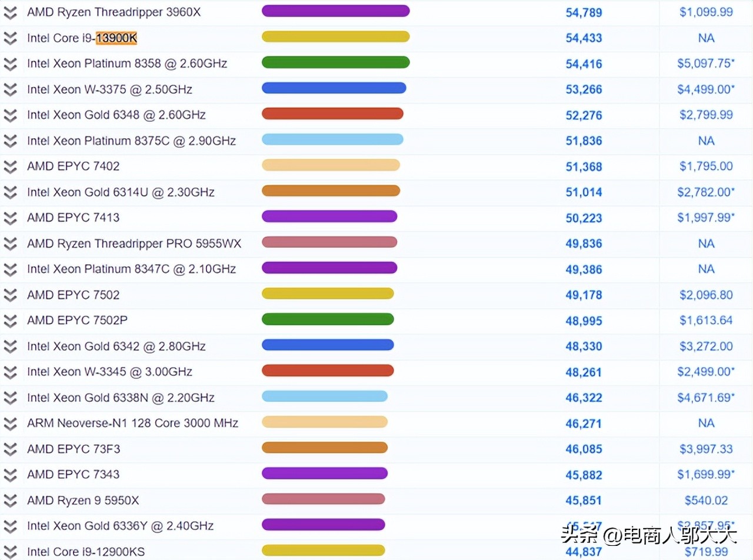Expand the Xeon Platinum 8347C row
Screen dimensions: 753x560
tap(10, 269)
